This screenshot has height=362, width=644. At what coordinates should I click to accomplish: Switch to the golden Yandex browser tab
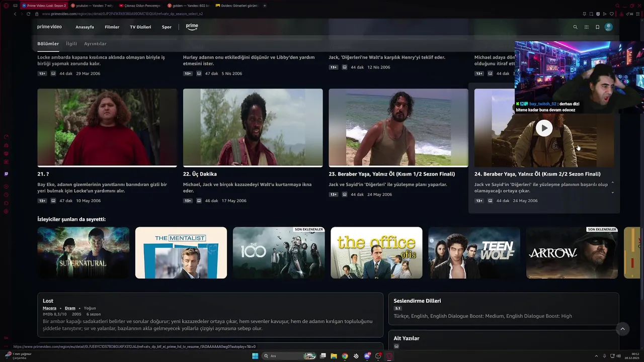click(x=189, y=6)
